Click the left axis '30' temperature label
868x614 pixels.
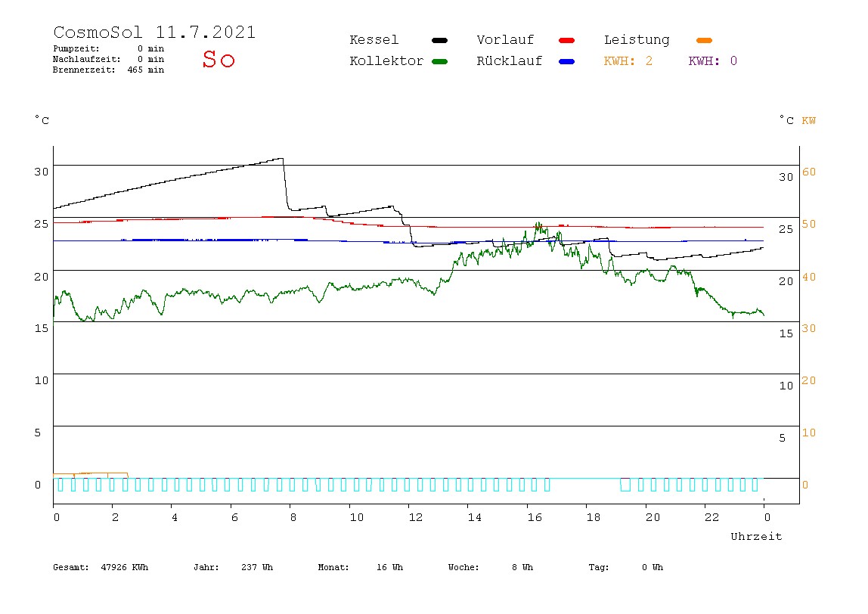coord(42,172)
